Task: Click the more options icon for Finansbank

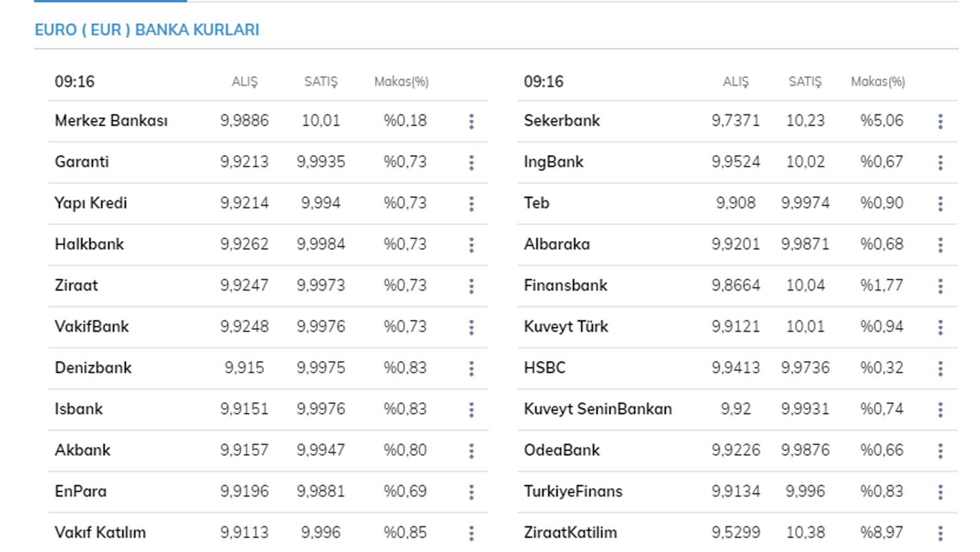Action: coord(940,286)
